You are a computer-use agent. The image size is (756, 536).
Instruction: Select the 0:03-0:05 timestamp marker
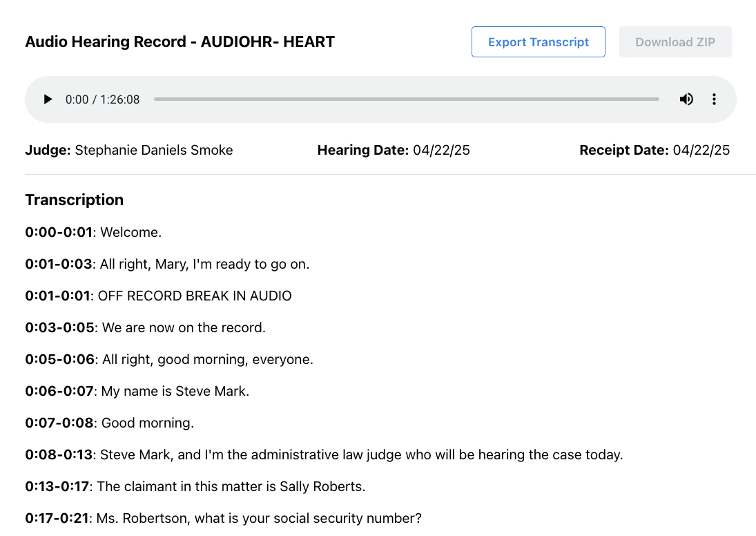coord(59,327)
